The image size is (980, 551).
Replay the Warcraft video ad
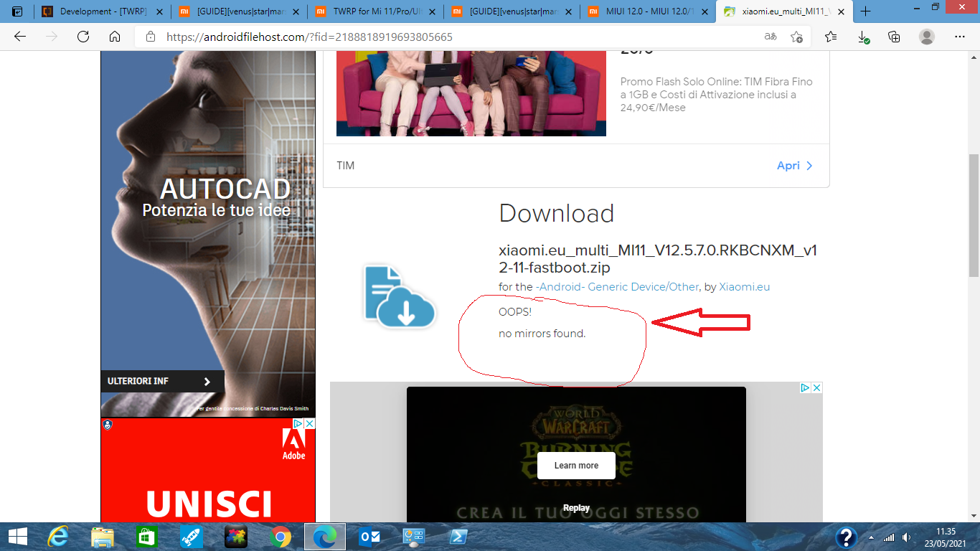pos(576,508)
